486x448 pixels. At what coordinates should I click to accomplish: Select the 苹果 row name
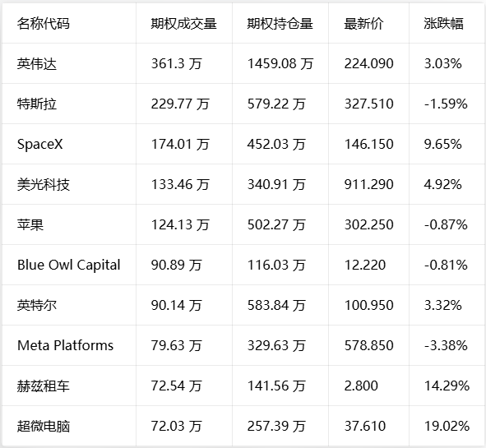[x=30, y=224]
